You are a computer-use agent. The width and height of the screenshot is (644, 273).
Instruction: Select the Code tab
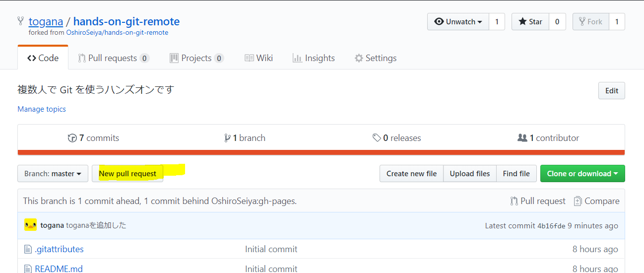pos(43,58)
